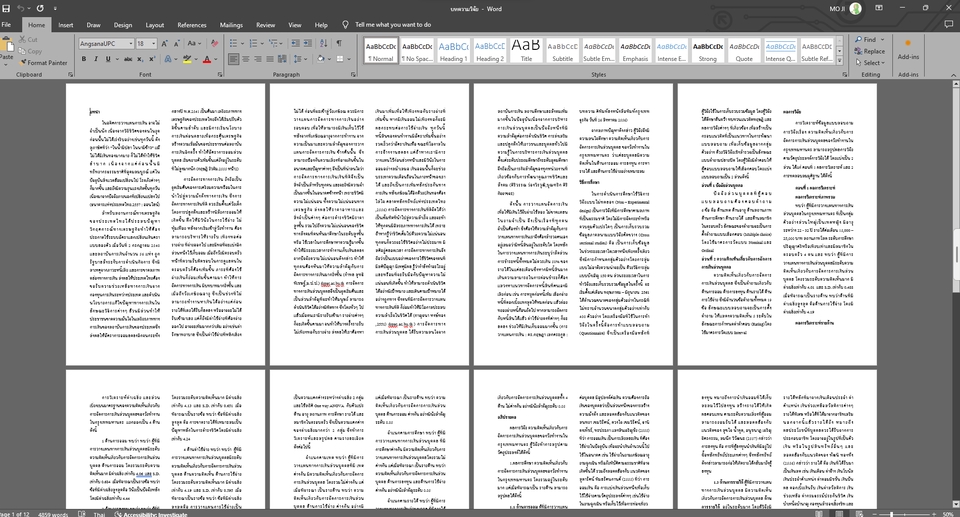Toggle Bold formatting
Viewport: 960px width, 517px height.
(84, 60)
